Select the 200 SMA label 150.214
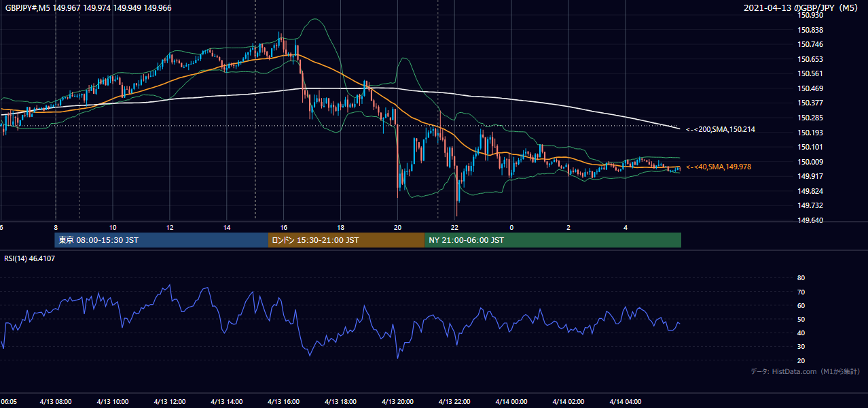The width and height of the screenshot is (868, 408). pos(721,129)
